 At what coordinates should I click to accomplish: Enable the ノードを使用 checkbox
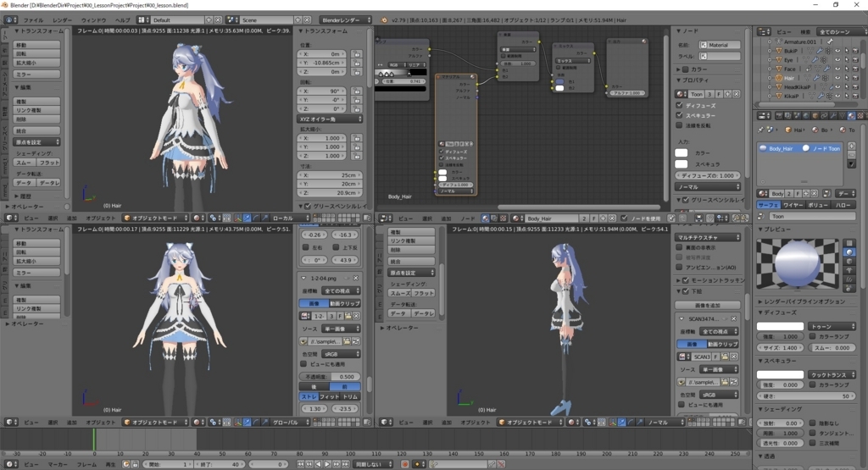pos(624,218)
